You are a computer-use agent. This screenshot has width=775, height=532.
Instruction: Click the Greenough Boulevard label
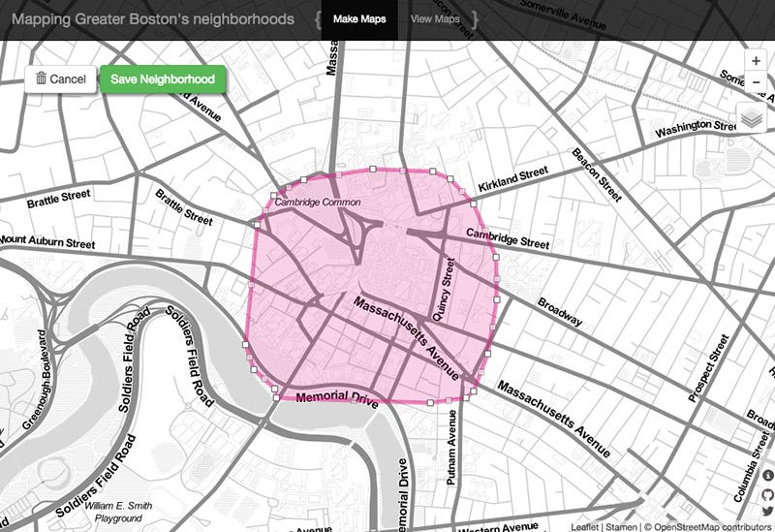[35, 379]
